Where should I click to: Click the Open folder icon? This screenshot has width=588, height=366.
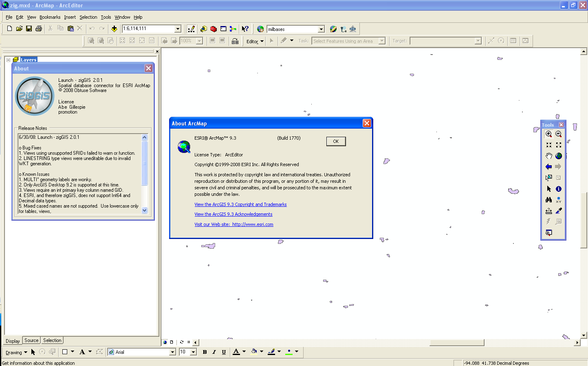pos(19,28)
